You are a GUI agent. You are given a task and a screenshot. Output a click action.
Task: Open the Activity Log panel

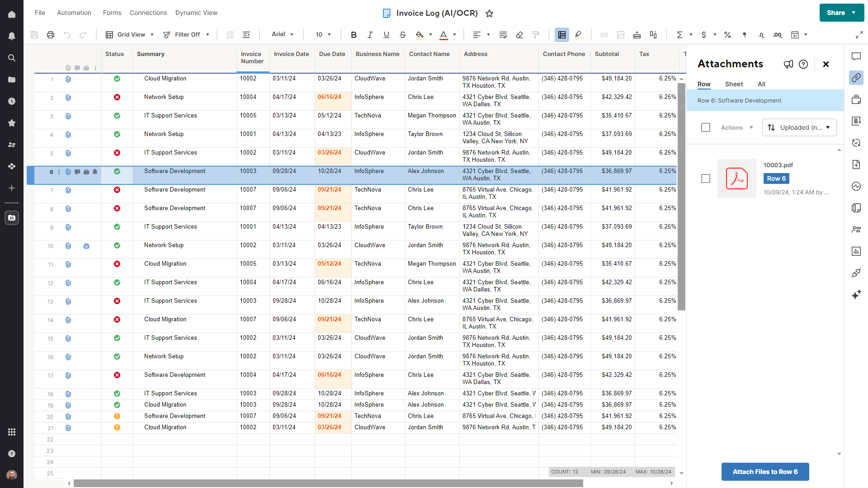(x=856, y=186)
